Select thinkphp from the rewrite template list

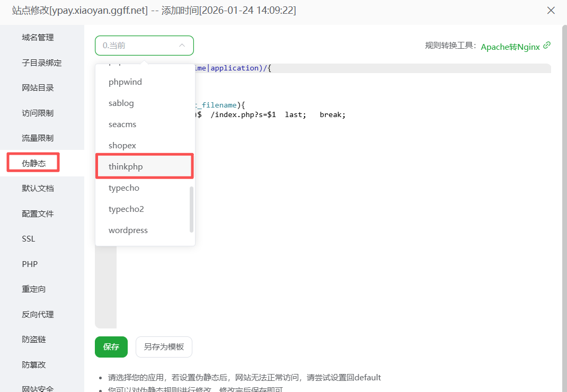(x=126, y=167)
